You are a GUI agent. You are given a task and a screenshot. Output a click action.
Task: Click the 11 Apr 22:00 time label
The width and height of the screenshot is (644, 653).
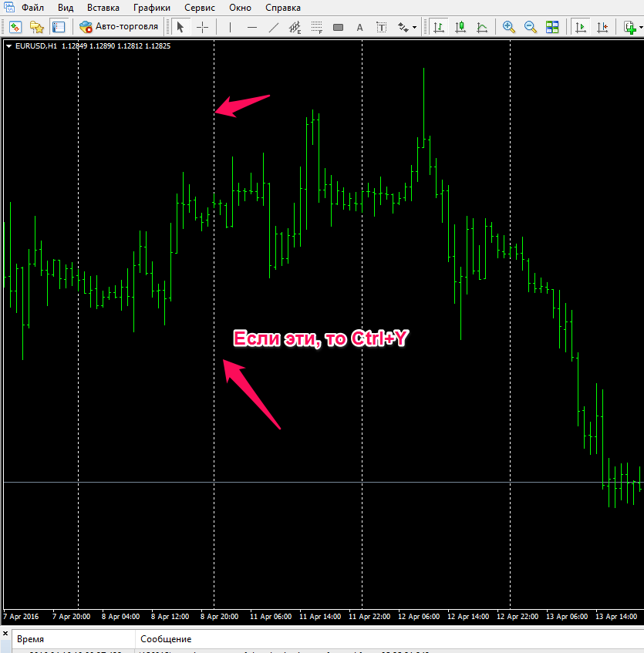coord(369,616)
